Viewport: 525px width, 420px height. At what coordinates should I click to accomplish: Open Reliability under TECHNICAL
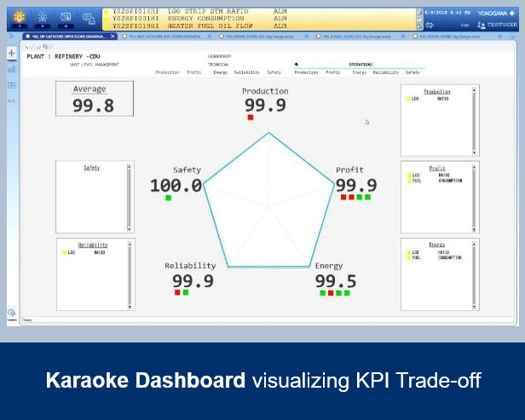247,72
